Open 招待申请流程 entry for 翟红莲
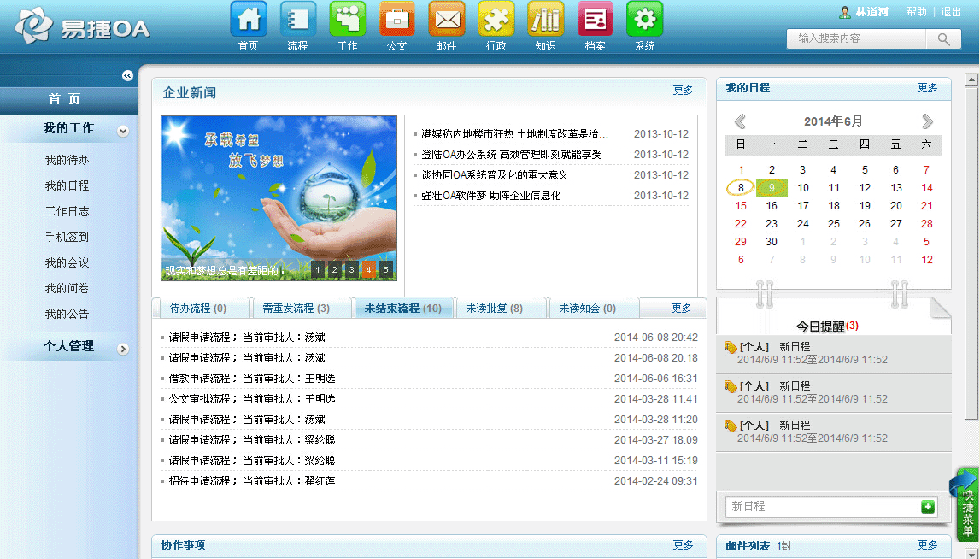The width and height of the screenshot is (980, 559). coord(252,481)
